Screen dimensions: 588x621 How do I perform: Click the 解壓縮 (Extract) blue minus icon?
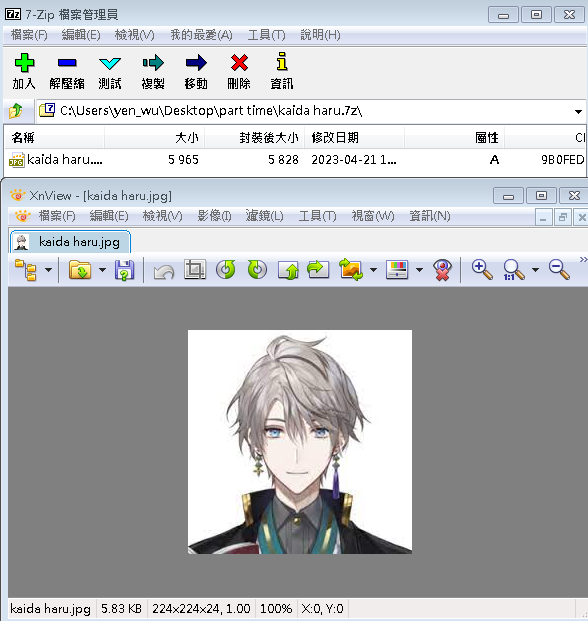click(67, 63)
